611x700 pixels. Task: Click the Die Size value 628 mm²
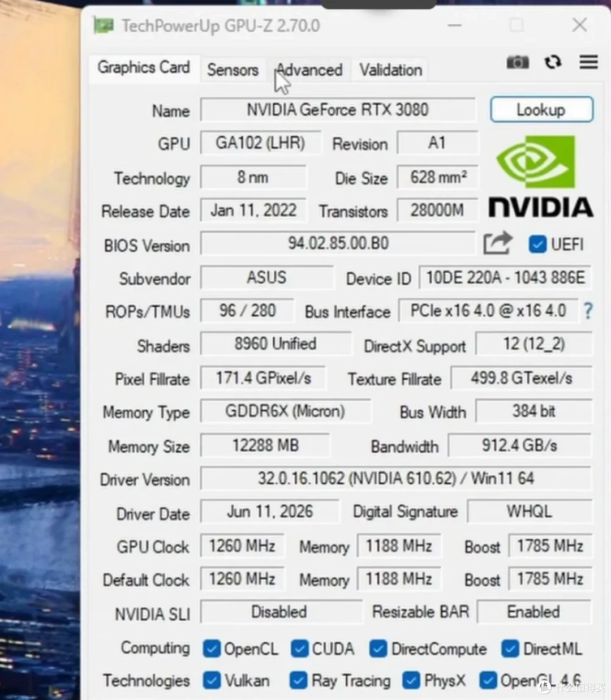(x=437, y=177)
